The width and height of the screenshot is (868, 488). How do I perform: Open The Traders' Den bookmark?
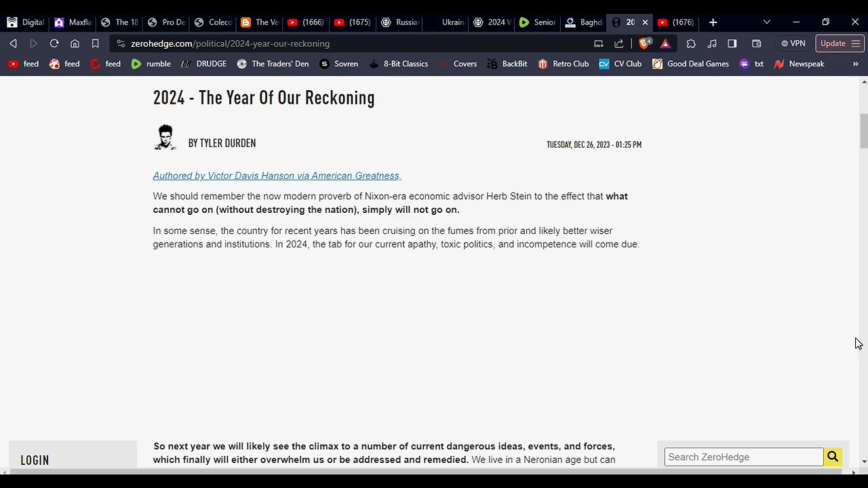[273, 64]
